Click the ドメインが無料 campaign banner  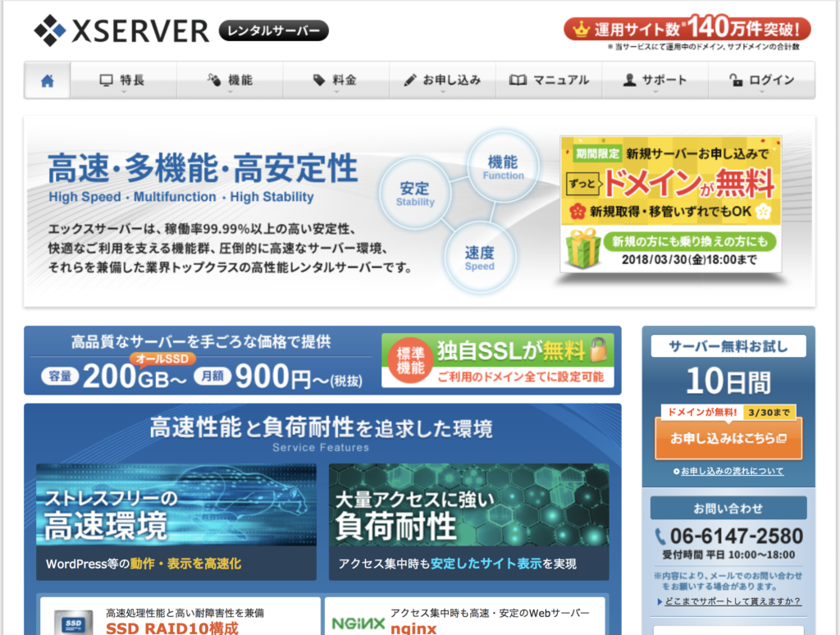point(671,204)
